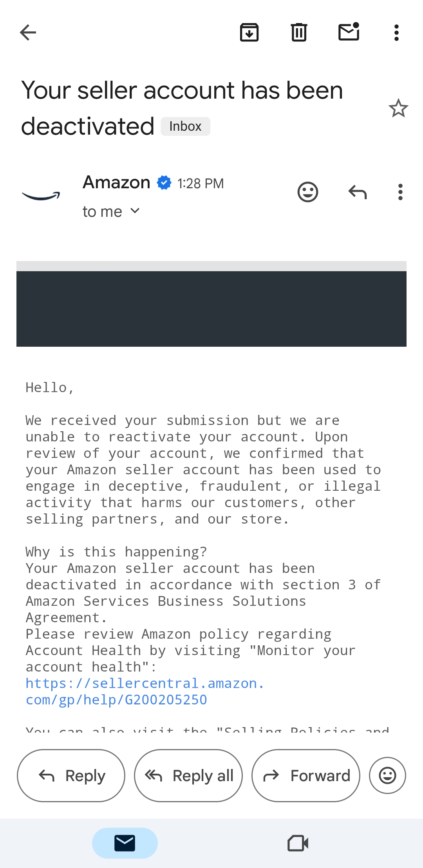Star this seller account email

[398, 108]
